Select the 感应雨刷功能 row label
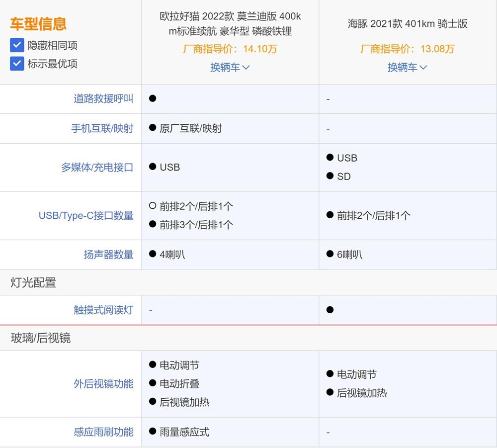Image resolution: width=497 pixels, height=448 pixels. tap(103, 432)
